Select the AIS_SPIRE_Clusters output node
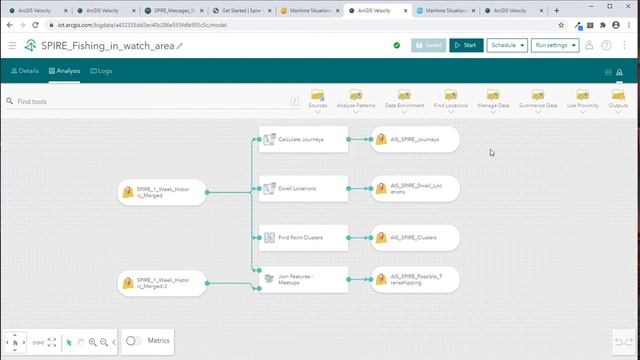Image resolution: width=640 pixels, height=360 pixels. pos(415,238)
